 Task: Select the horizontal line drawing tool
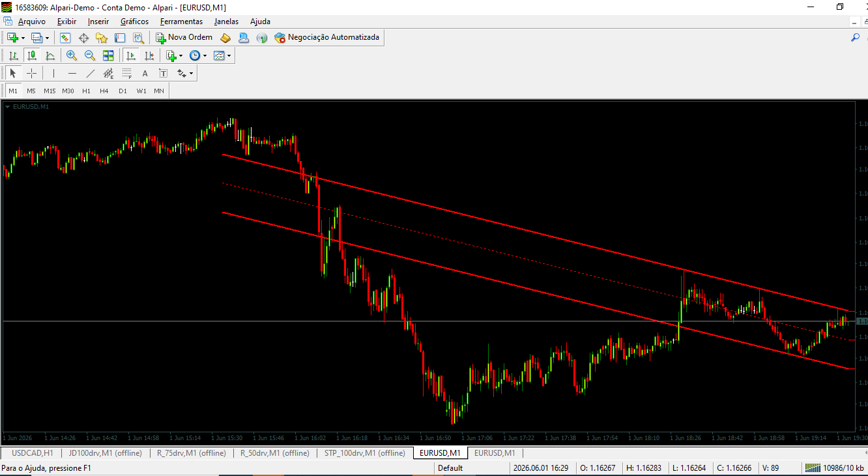pyautogui.click(x=72, y=73)
